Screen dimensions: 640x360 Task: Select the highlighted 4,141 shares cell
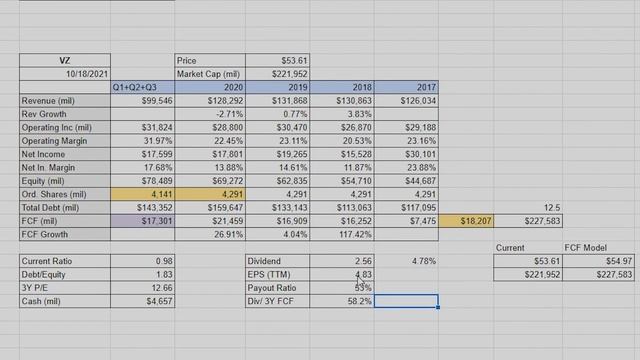142,194
